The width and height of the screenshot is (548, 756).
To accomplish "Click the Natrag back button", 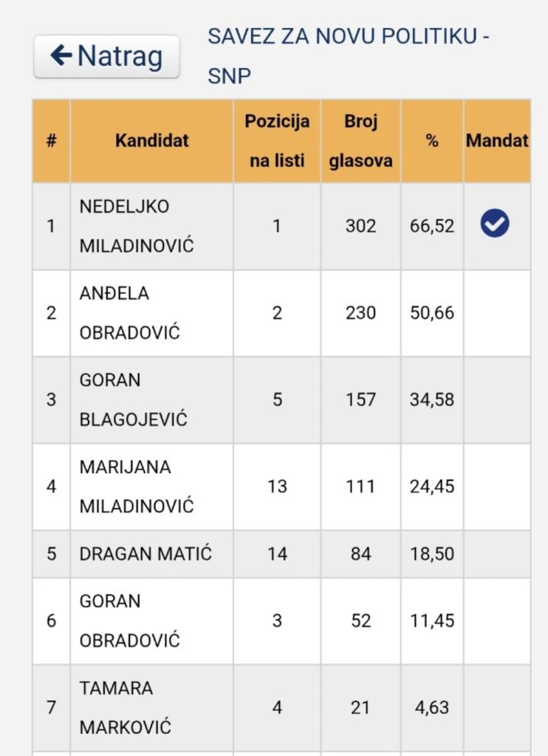I will click(x=107, y=56).
